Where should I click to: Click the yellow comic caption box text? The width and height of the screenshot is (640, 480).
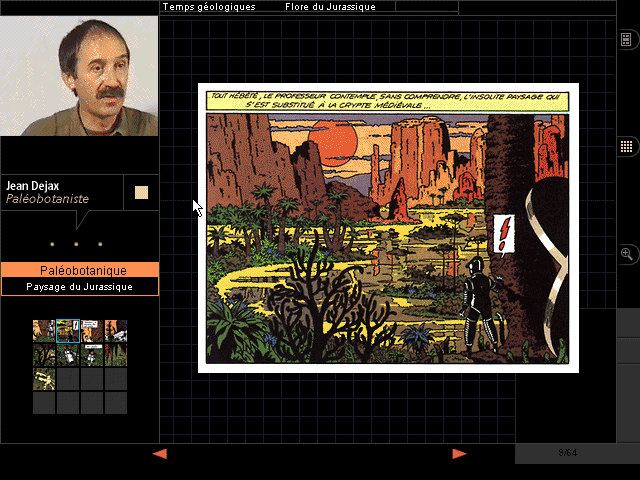387,101
